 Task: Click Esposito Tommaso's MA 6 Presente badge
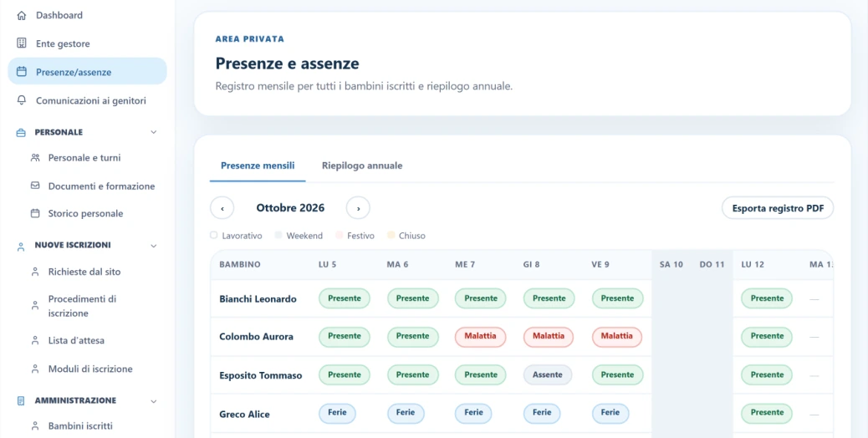412,375
